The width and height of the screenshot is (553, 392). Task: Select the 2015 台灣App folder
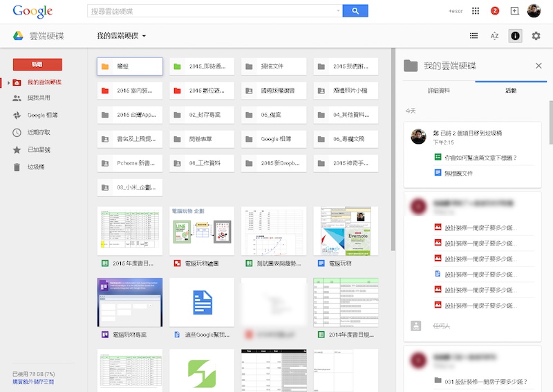pyautogui.click(x=130, y=115)
